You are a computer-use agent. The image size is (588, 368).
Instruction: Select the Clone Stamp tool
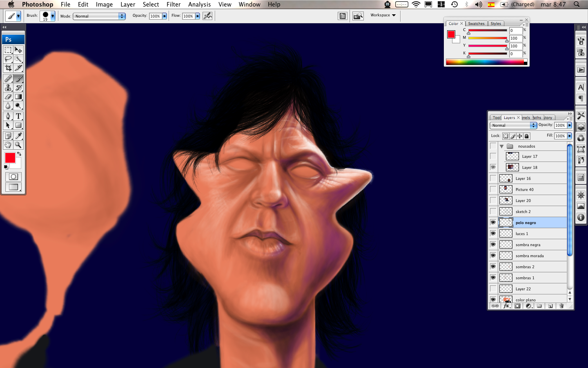point(8,88)
